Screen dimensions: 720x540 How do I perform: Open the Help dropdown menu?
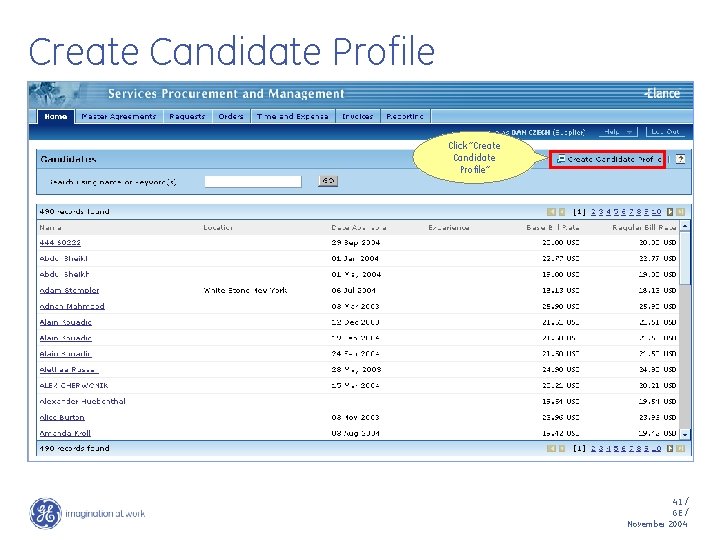pyautogui.click(x=618, y=132)
